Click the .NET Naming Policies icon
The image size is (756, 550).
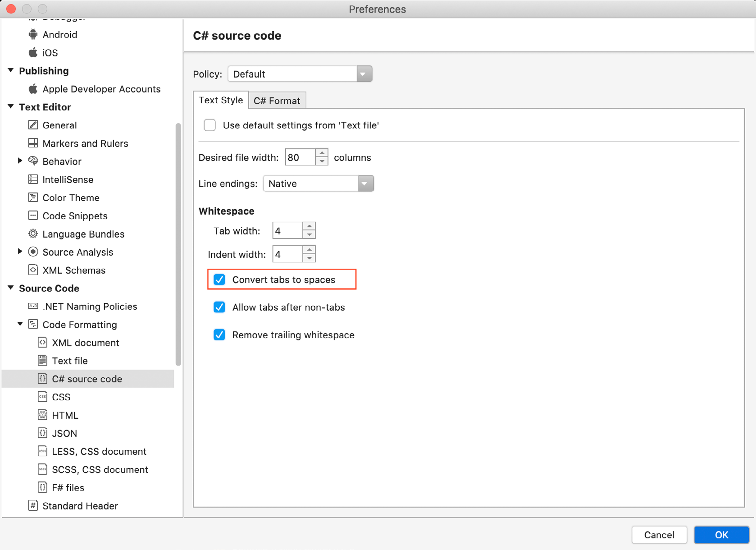(33, 306)
